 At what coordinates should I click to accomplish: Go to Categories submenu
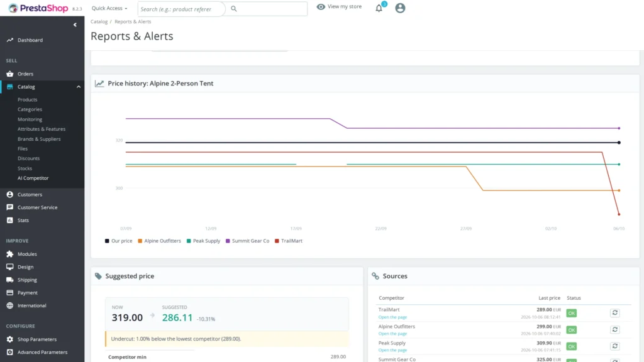pos(30,109)
